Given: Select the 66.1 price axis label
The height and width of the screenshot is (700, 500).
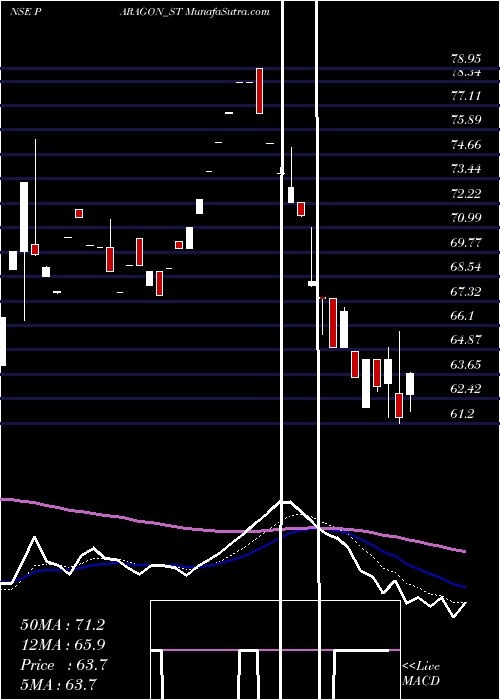Looking at the screenshot, I should click(462, 315).
